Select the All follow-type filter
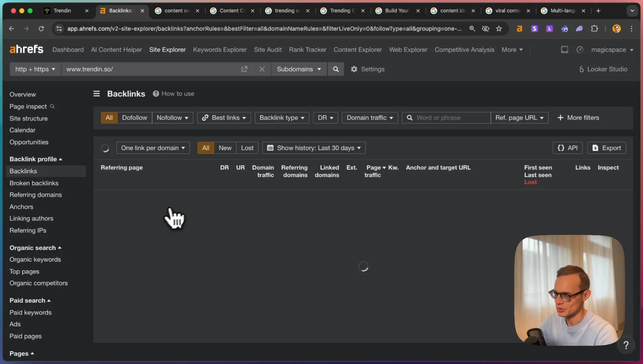 tap(109, 118)
